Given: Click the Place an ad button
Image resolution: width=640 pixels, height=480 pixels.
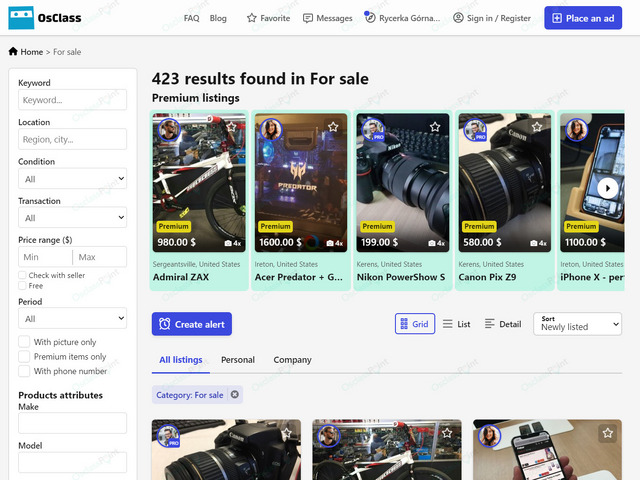Looking at the screenshot, I should click(583, 18).
